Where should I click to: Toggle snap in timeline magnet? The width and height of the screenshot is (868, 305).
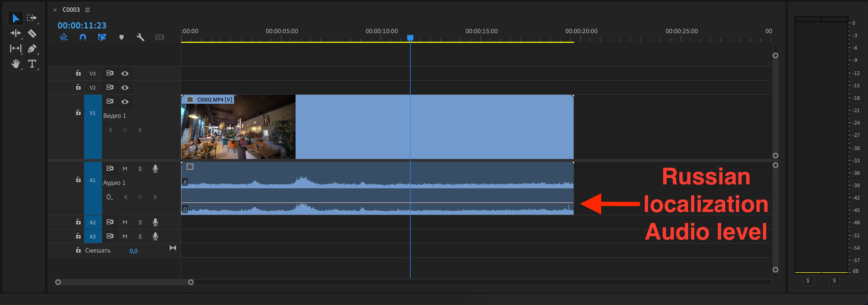[83, 37]
